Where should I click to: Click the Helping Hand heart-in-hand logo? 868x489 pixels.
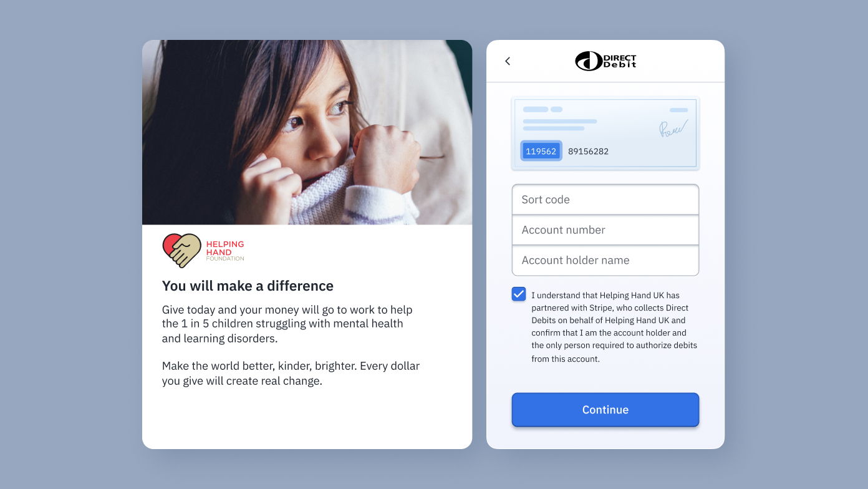181,249
